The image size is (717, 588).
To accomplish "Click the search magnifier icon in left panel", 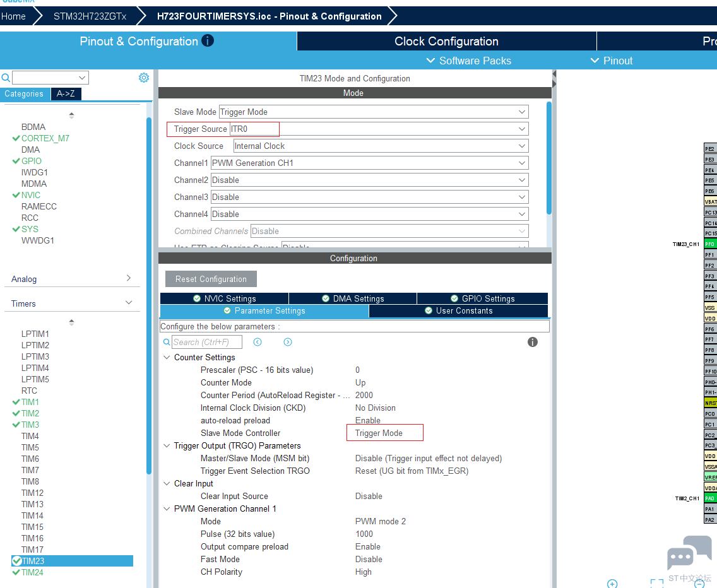I will click(6, 78).
